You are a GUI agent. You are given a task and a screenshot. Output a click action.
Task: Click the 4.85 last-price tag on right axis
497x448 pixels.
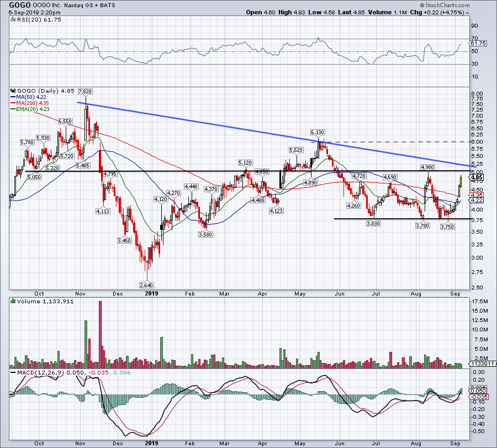(477, 177)
